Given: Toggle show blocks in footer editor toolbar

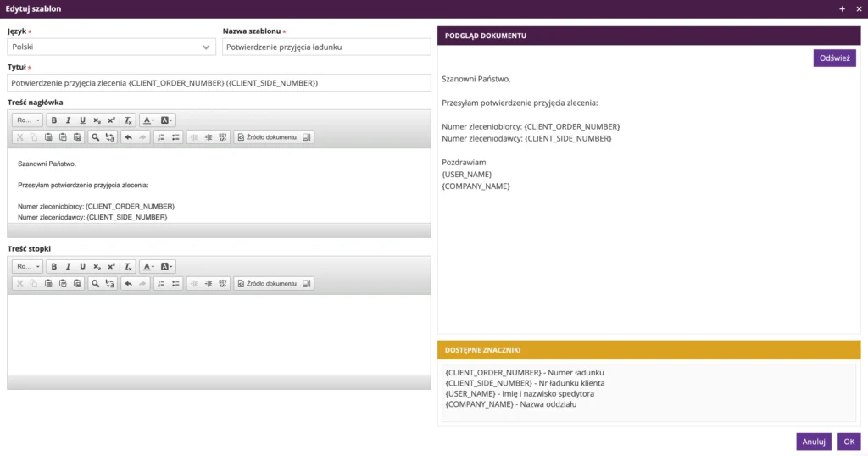Looking at the screenshot, I should click(x=307, y=284).
